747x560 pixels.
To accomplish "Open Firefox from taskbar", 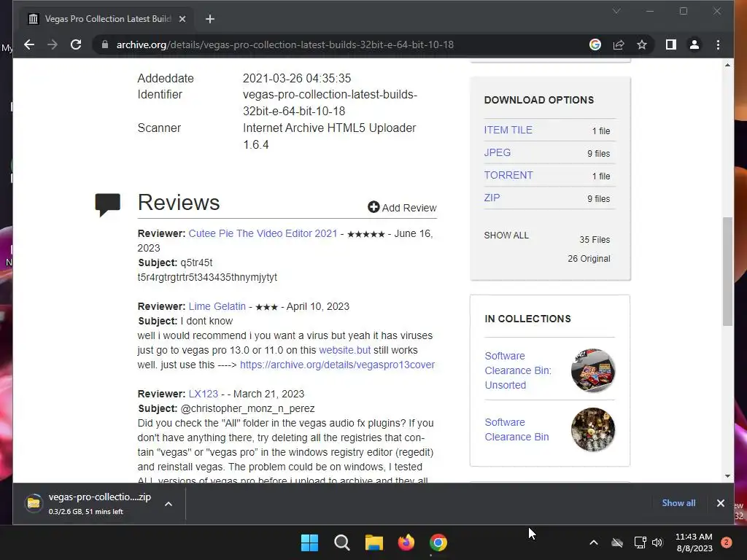I will click(406, 542).
